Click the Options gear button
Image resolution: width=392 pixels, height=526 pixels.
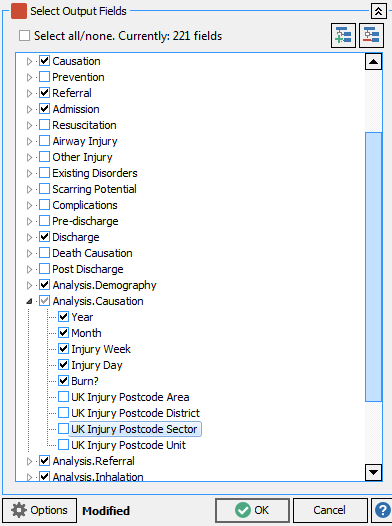pyautogui.click(x=40, y=510)
